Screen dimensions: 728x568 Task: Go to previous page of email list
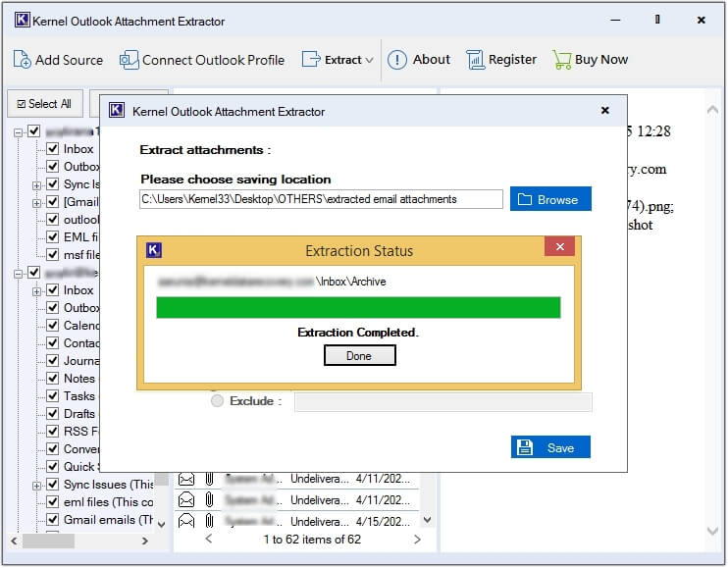[x=209, y=539]
